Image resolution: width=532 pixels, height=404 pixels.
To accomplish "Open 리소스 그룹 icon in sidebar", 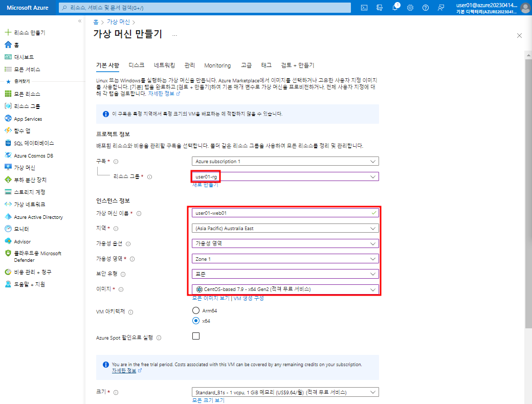I will click(x=8, y=106).
